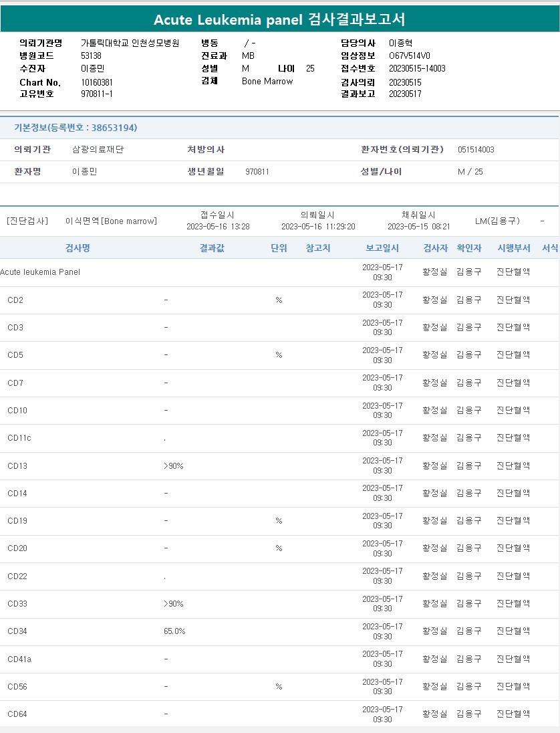Screen dimensions: 560x733
Task: Click the 결과값 column header
Action: point(211,248)
